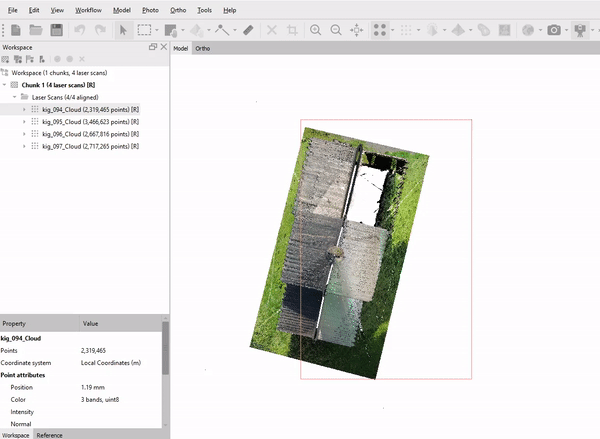Collapse the Laser Scans folder

pos(15,97)
